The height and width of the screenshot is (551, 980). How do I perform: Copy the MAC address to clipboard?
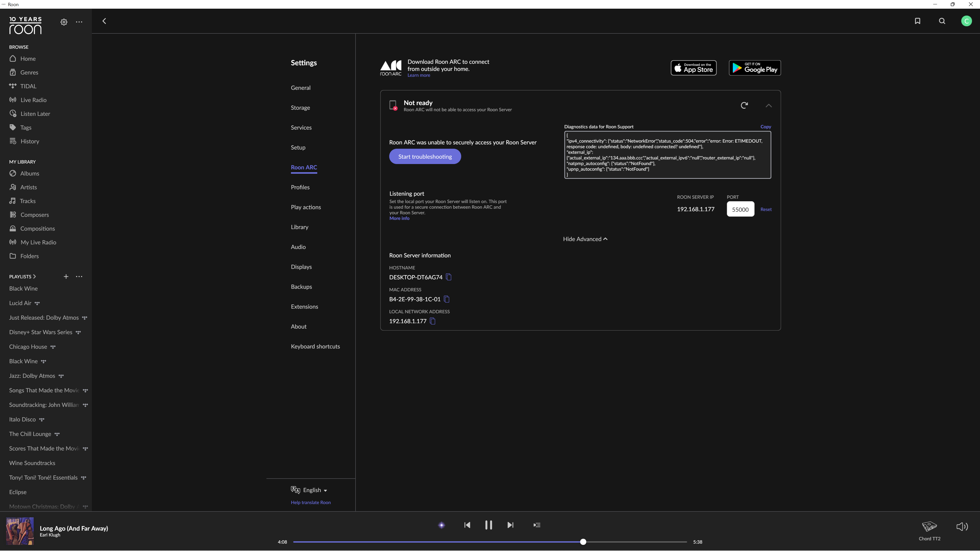[447, 299]
